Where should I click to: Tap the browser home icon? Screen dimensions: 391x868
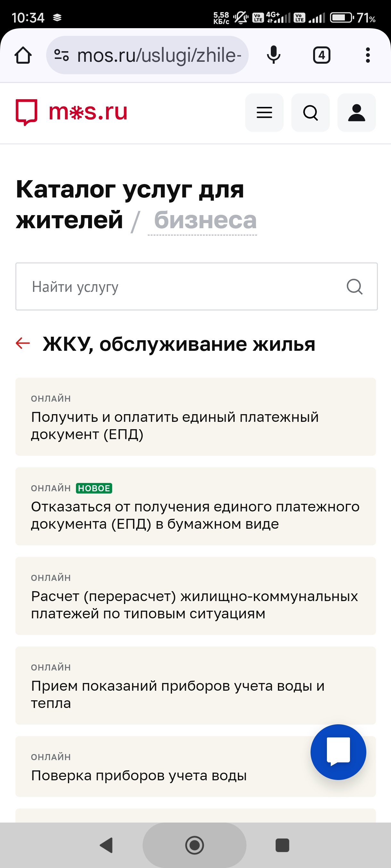pyautogui.click(x=23, y=55)
